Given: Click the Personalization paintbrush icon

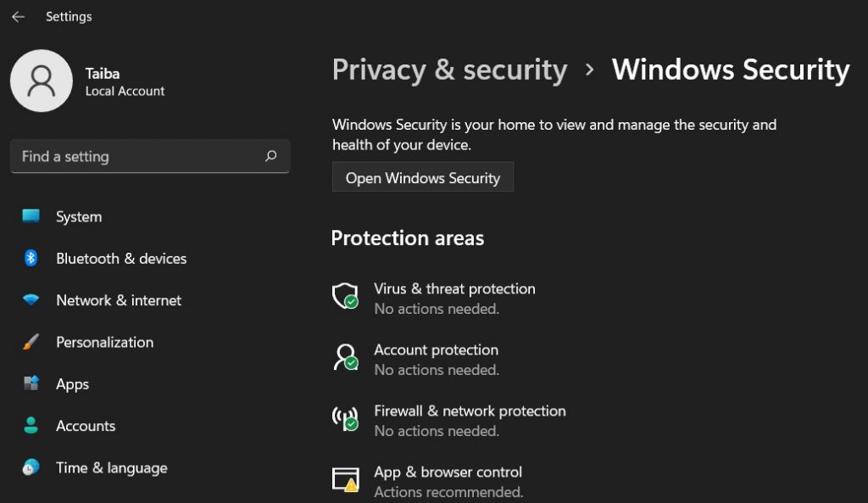Looking at the screenshot, I should (31, 342).
